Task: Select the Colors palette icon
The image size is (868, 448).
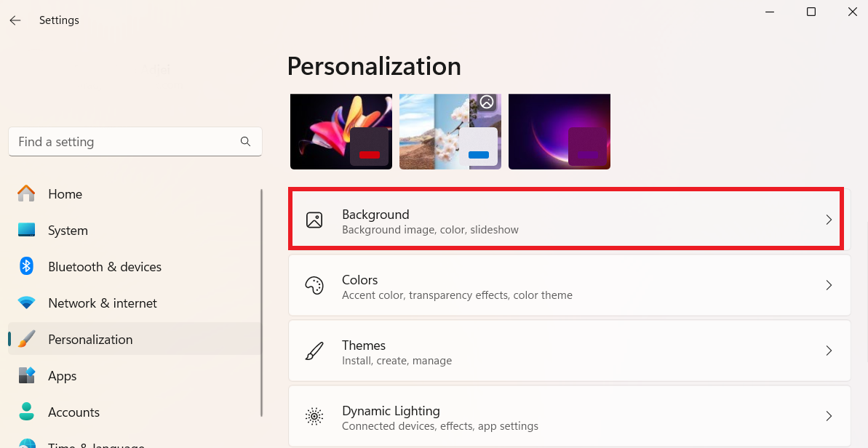Action: tap(314, 285)
